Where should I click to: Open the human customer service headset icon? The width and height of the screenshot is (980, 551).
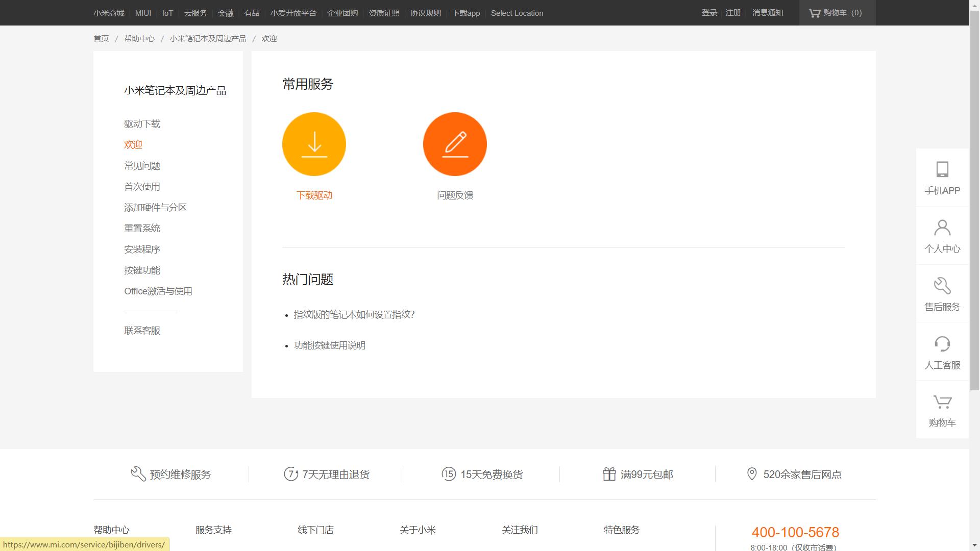(942, 344)
